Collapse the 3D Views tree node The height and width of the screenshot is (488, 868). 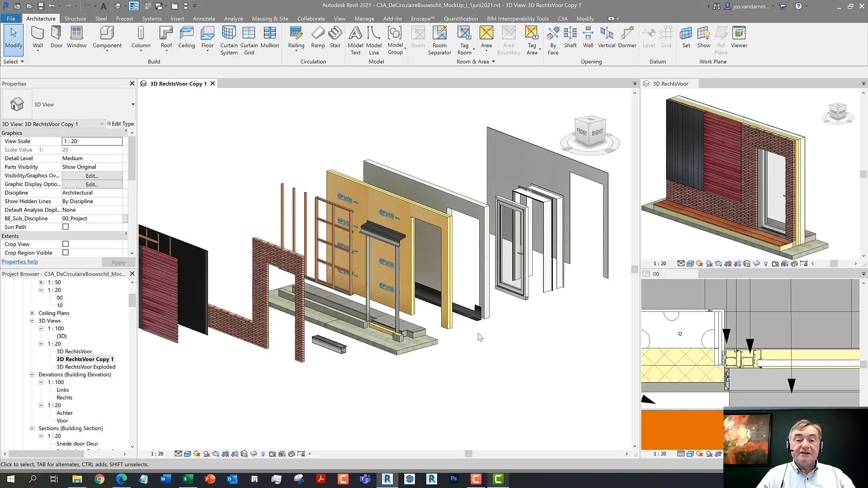[x=32, y=321]
